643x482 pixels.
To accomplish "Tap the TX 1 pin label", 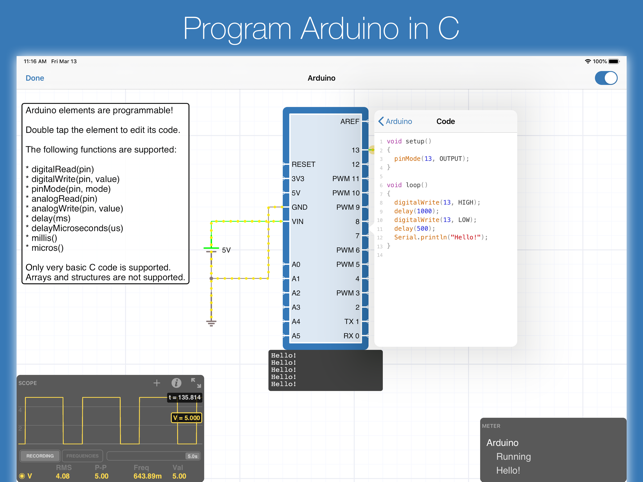I will pyautogui.click(x=352, y=322).
